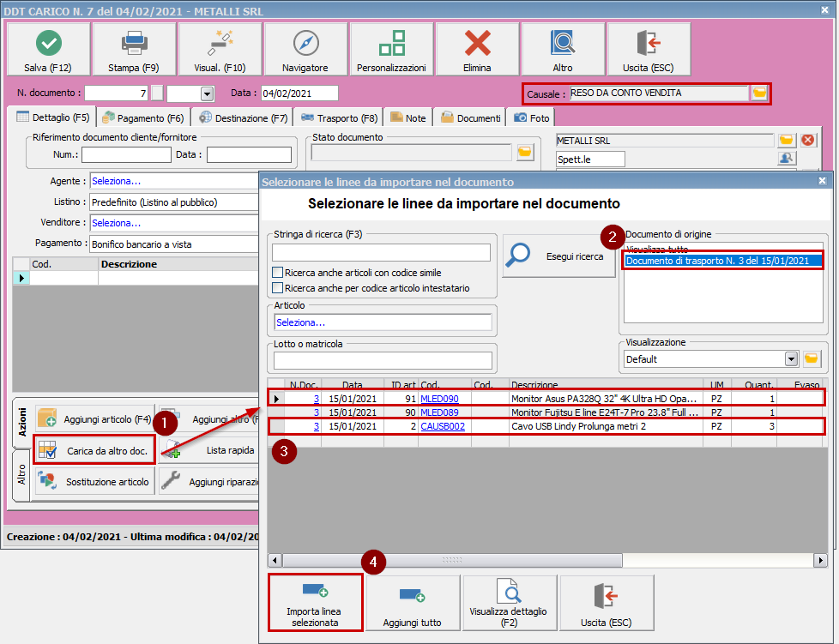The image size is (839, 644).
Task: Check Ricerca anche per codice articolo intestatario
Action: coord(277,288)
